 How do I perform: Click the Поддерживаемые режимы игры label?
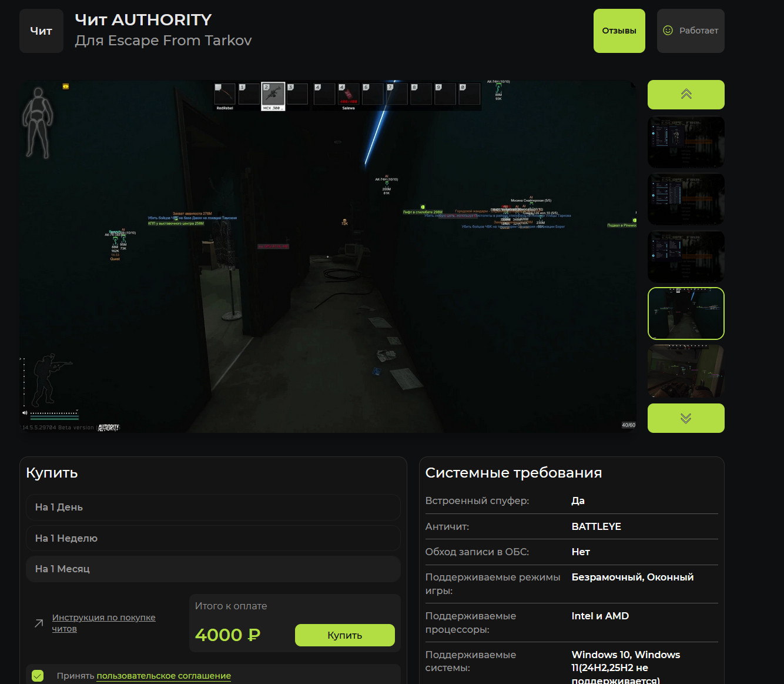pos(493,584)
